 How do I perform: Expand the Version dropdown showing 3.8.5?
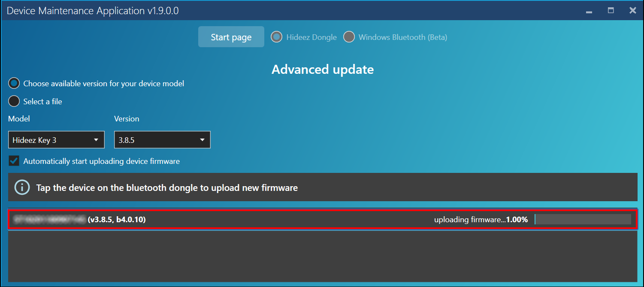[162, 140]
